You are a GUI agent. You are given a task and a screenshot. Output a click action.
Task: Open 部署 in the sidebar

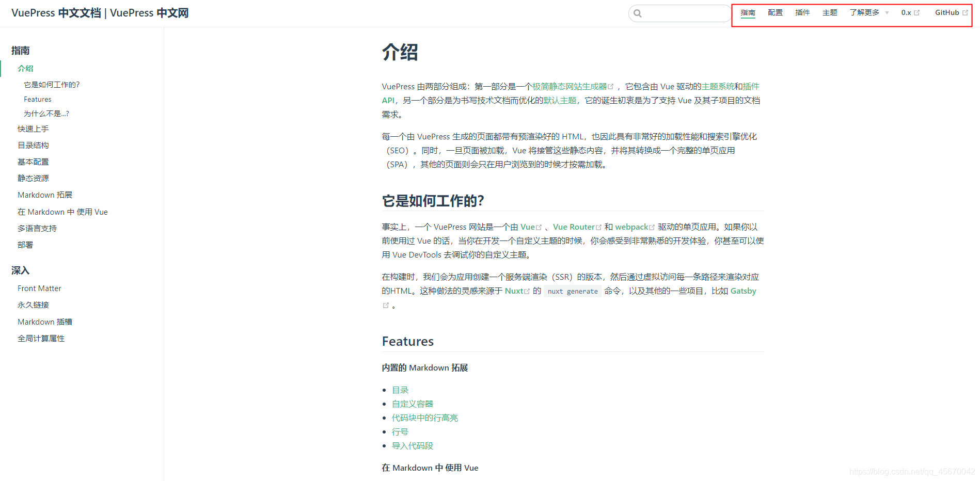[x=25, y=245]
